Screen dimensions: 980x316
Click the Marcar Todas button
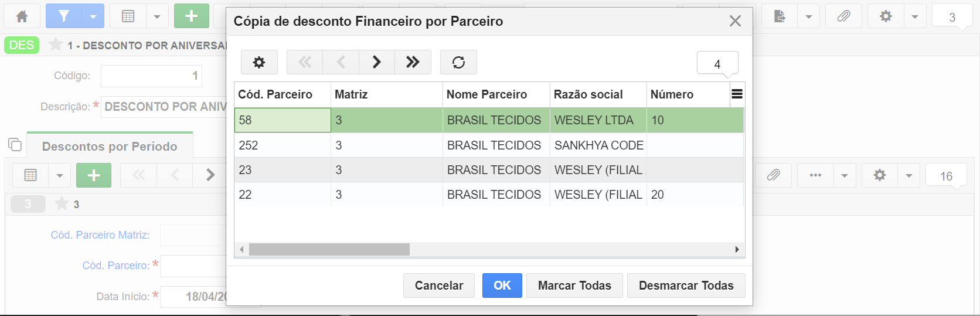(x=574, y=286)
